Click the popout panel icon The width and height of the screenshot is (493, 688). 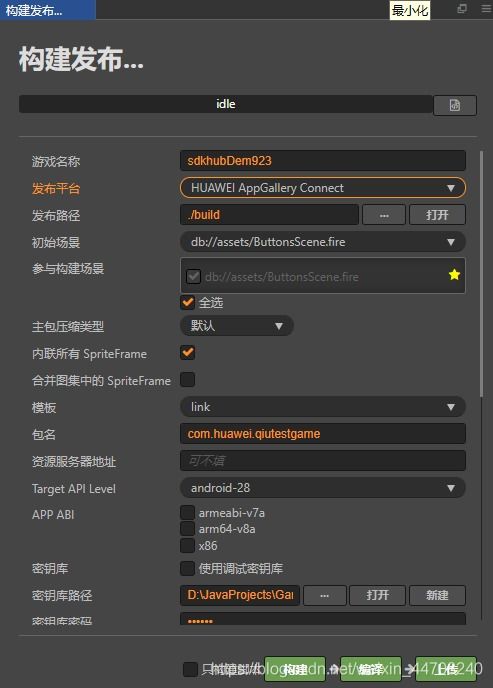tap(462, 9)
